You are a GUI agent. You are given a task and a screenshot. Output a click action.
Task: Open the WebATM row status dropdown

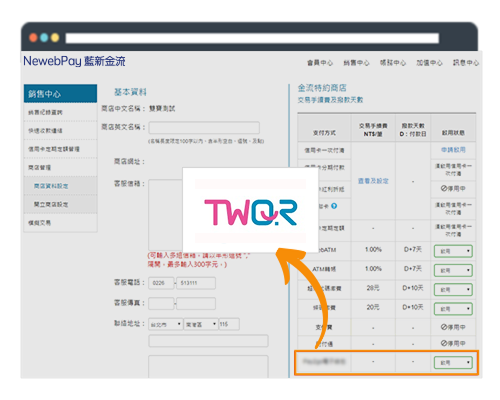pos(453,251)
